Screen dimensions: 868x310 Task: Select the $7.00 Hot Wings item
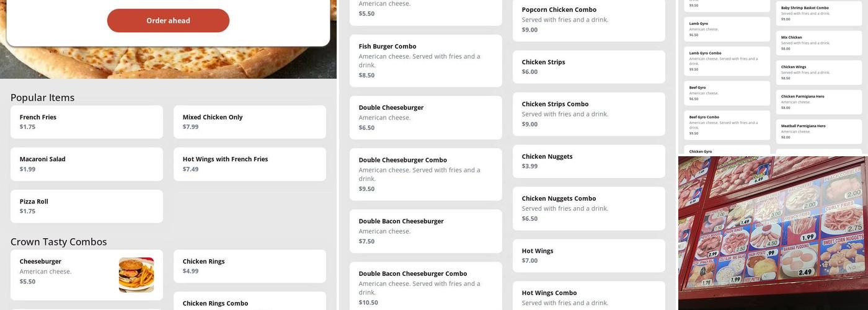click(x=588, y=255)
